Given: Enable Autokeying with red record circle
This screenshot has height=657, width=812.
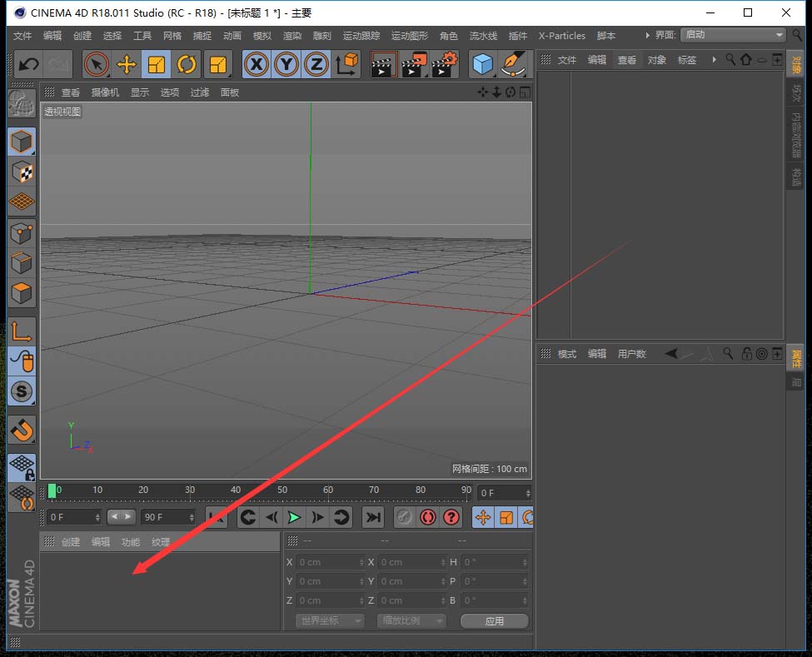Looking at the screenshot, I should (x=428, y=517).
